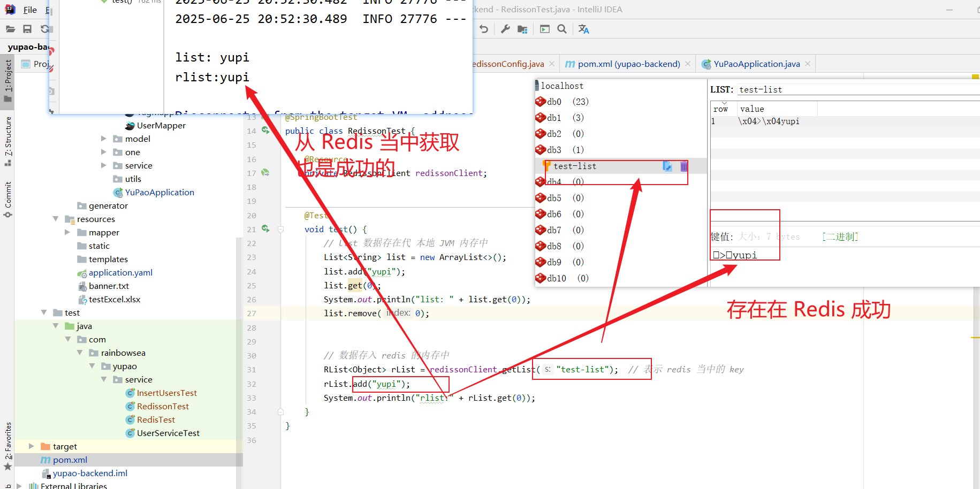Click the Project Structure toolbar icon
Screen dimensions: 980x489
(522, 29)
